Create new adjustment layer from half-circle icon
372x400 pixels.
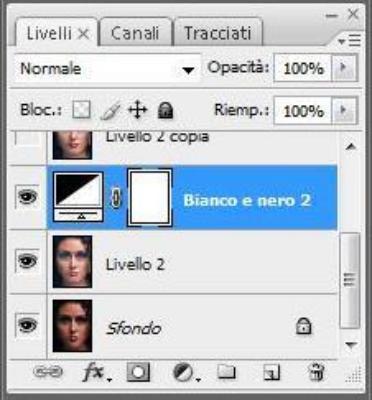pos(185,372)
